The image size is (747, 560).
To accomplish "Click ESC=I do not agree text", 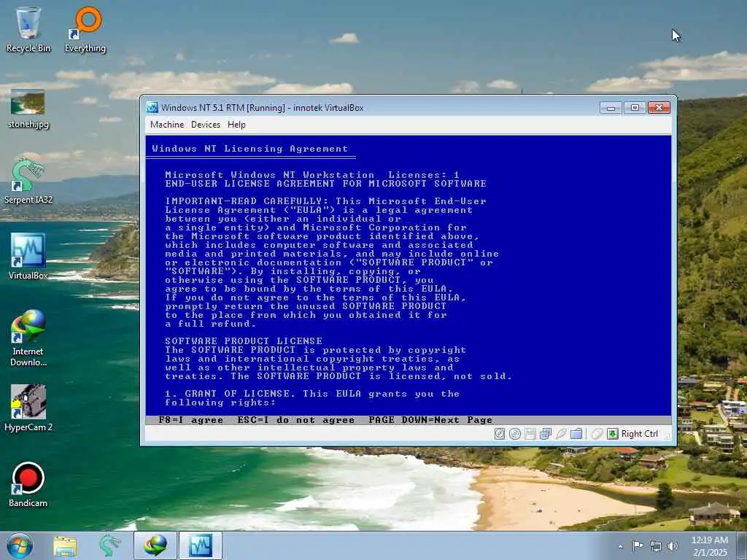I will [296, 420].
